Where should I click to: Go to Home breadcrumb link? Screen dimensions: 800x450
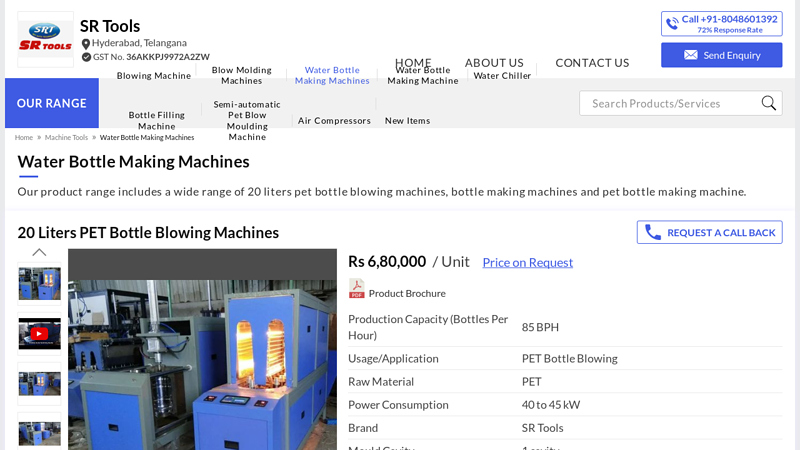(x=23, y=137)
